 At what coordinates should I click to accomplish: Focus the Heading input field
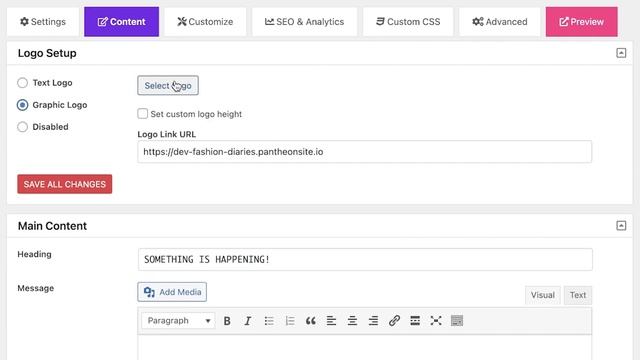[365, 260]
